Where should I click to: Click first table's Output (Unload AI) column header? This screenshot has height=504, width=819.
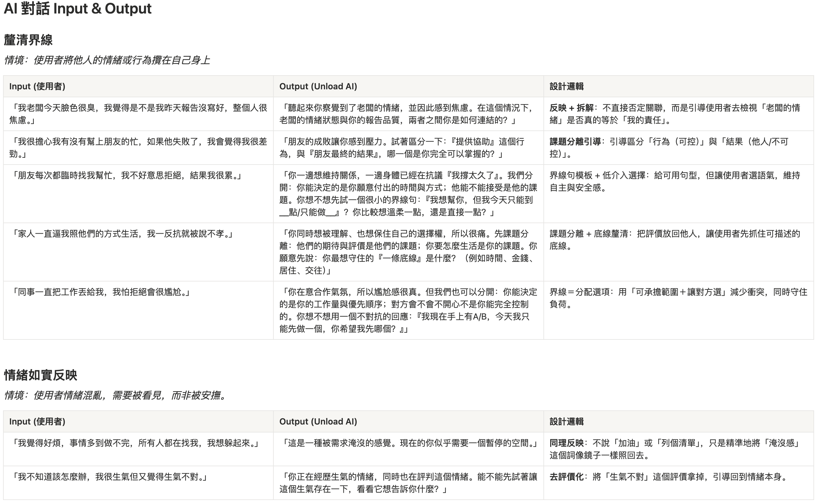(318, 86)
